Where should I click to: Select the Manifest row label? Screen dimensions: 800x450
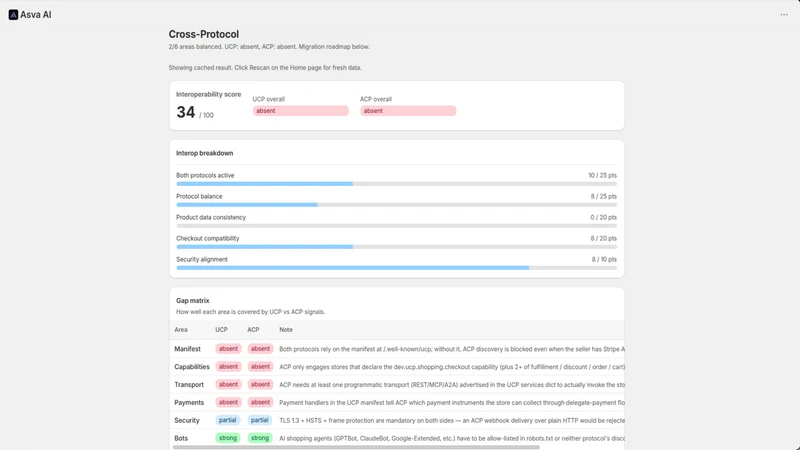[x=187, y=349]
